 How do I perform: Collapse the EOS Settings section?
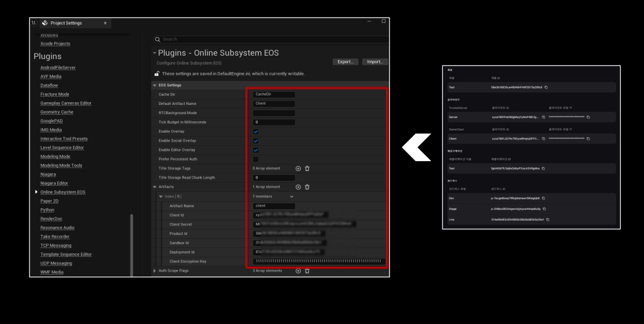155,85
